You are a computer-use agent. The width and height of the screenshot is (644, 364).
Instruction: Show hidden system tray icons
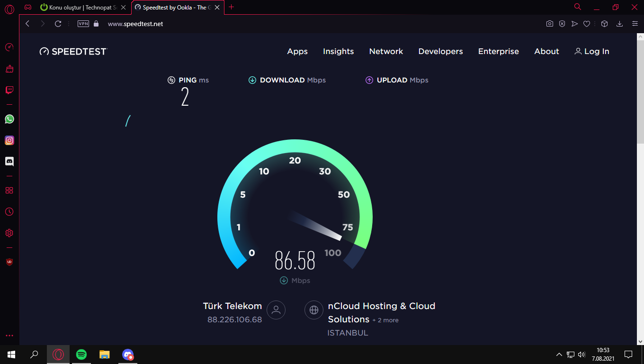(559, 355)
